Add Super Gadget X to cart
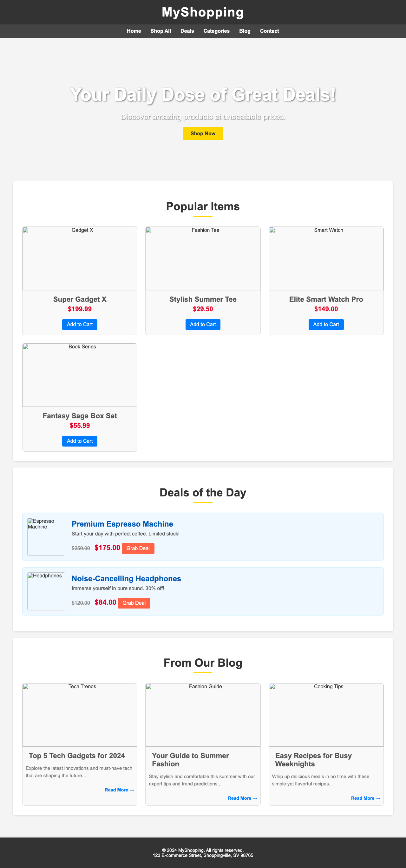The width and height of the screenshot is (406, 868). point(79,325)
